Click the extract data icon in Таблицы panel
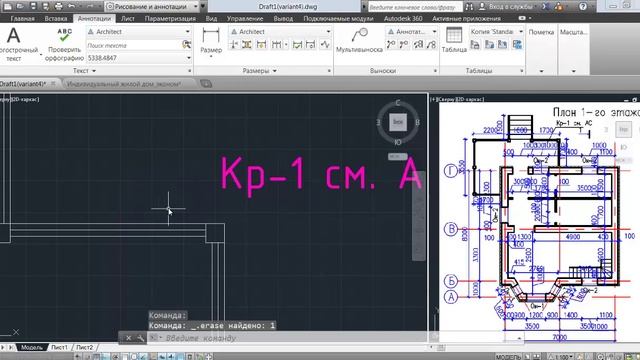 tap(475, 44)
